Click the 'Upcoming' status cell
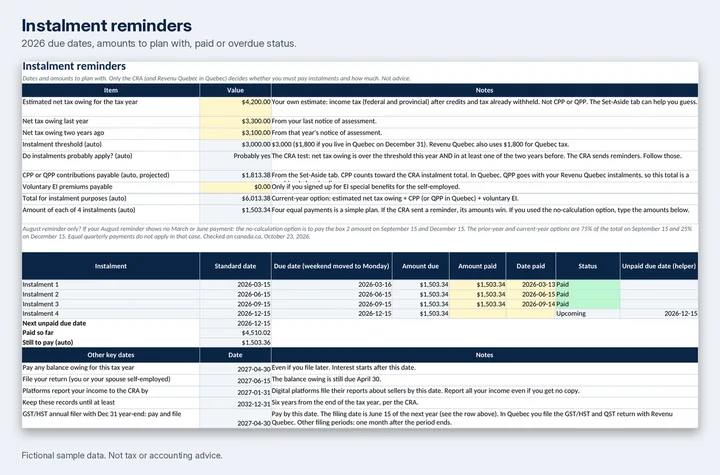Viewport: 720px width, 475px height. click(588, 314)
